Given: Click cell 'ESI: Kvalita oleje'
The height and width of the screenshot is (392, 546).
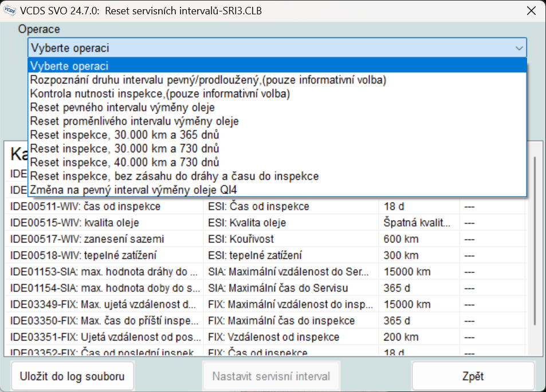Looking at the screenshot, I should [291, 223].
